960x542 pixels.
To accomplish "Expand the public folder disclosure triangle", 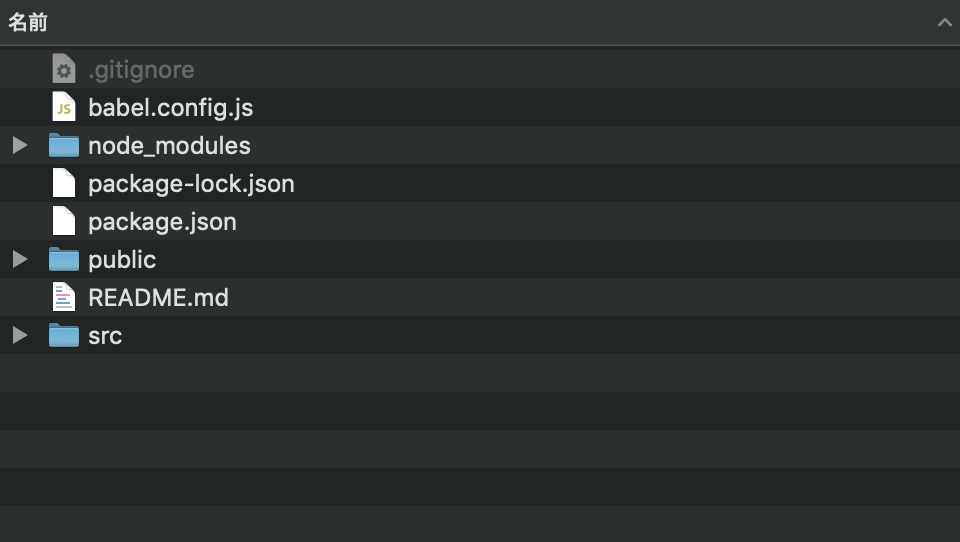I will pos(20,259).
